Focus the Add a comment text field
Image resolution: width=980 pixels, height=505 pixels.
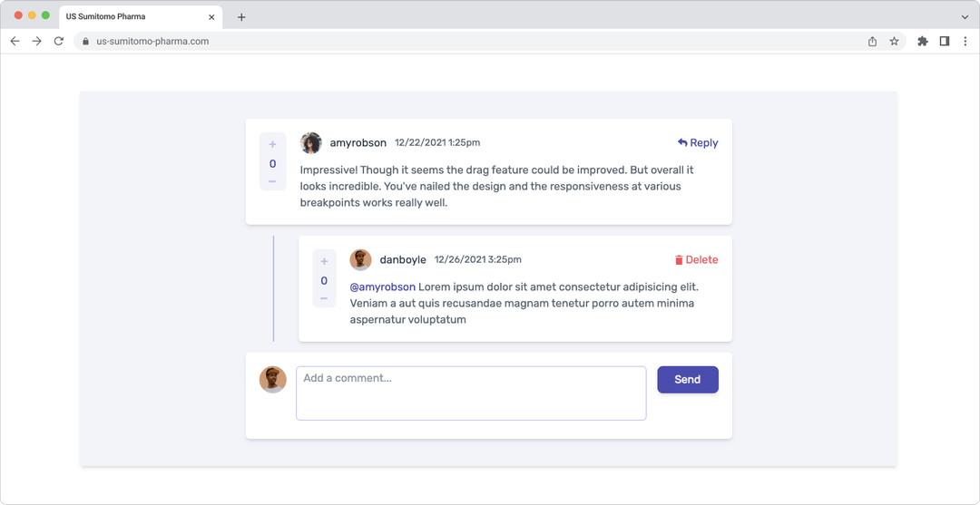tap(471, 393)
